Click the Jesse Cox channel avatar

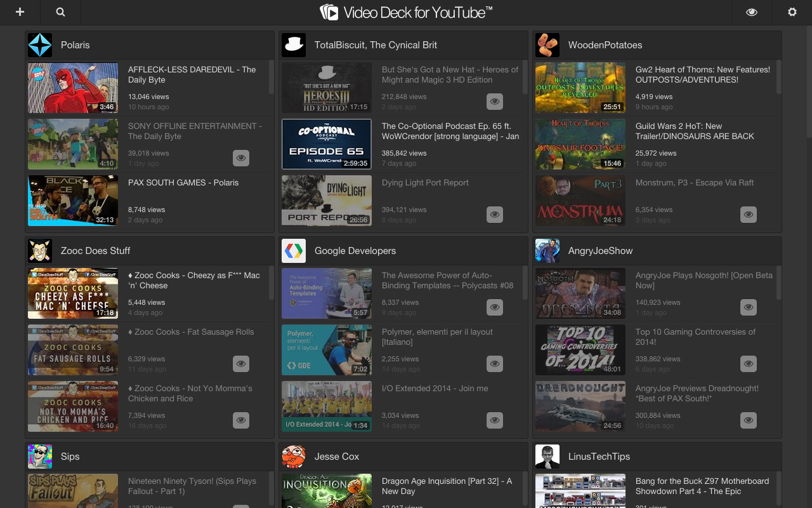[294, 456]
